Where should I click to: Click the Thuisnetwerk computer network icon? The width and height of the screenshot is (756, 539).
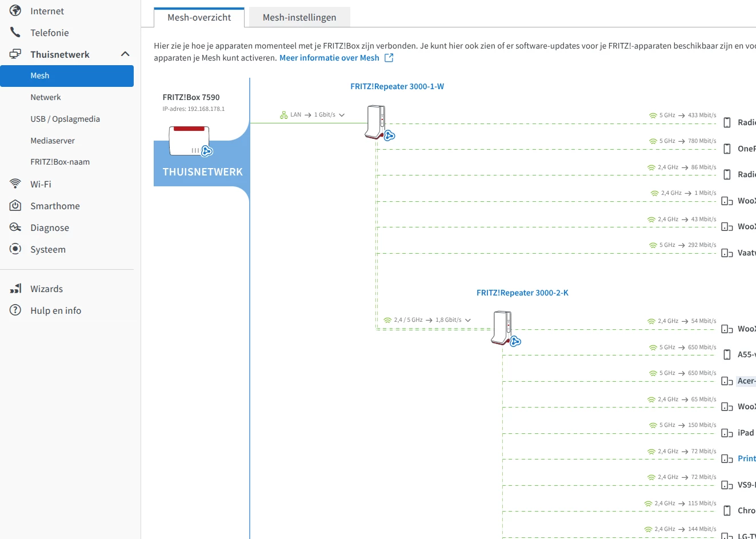(x=15, y=54)
